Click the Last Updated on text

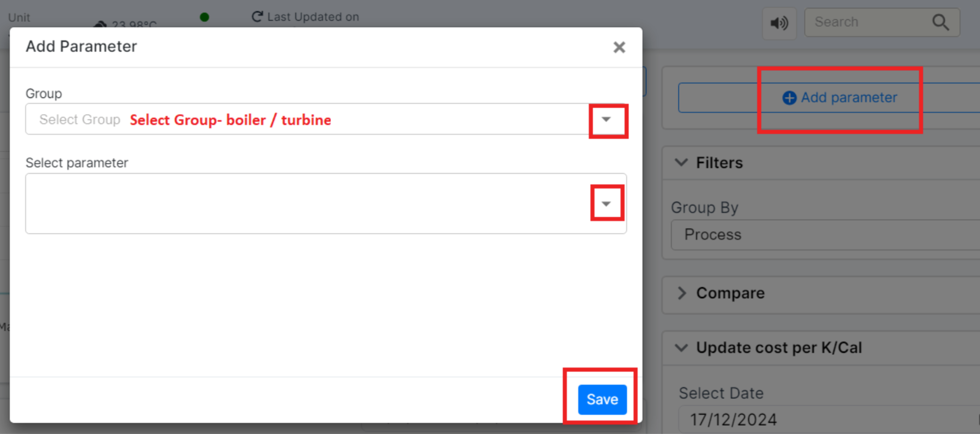[313, 17]
